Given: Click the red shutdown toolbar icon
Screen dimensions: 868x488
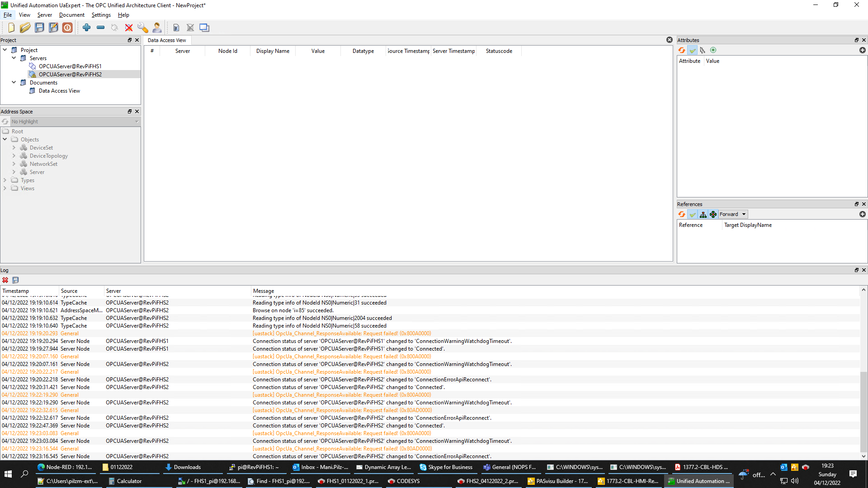Looking at the screenshot, I should click(x=67, y=28).
